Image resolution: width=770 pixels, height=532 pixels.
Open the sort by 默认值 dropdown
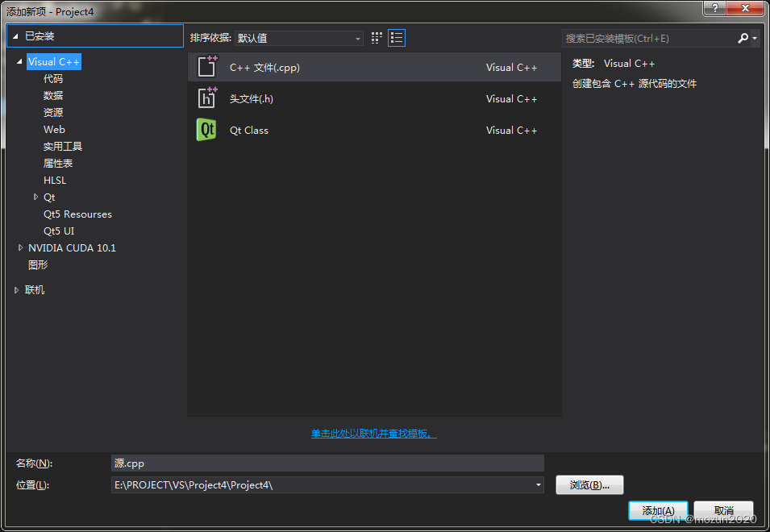click(x=298, y=38)
